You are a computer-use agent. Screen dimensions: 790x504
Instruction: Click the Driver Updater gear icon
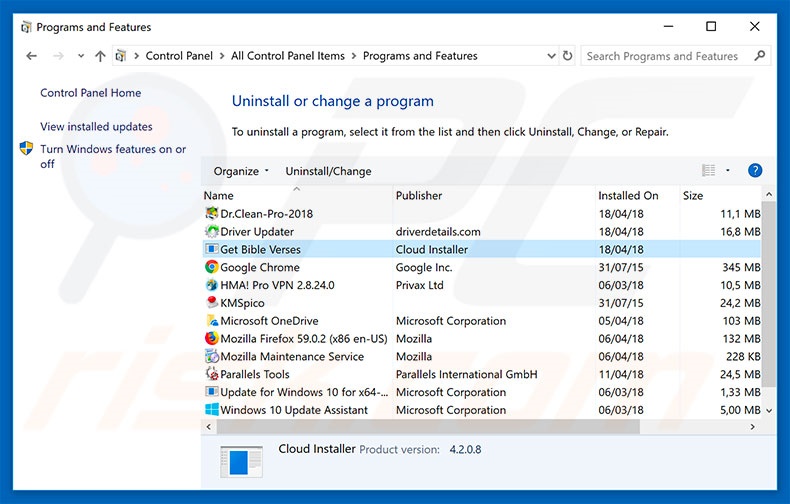212,231
